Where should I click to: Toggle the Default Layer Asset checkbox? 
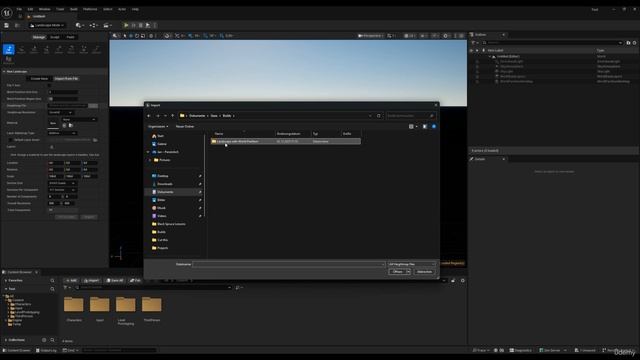pos(11,140)
